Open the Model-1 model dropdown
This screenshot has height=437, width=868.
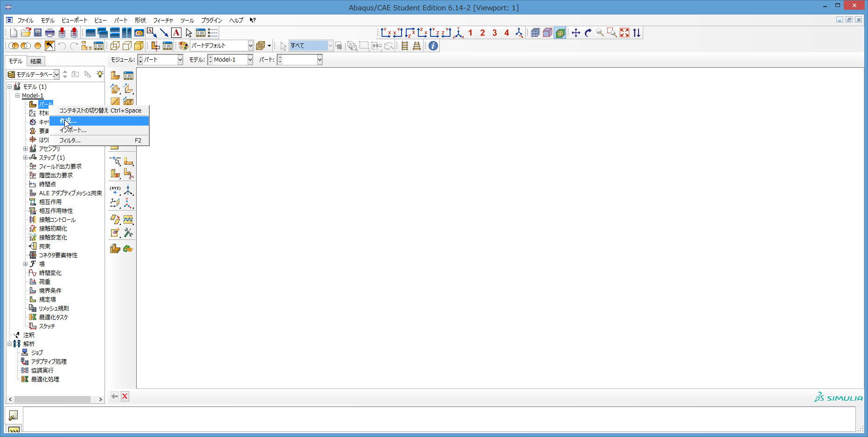pos(250,60)
